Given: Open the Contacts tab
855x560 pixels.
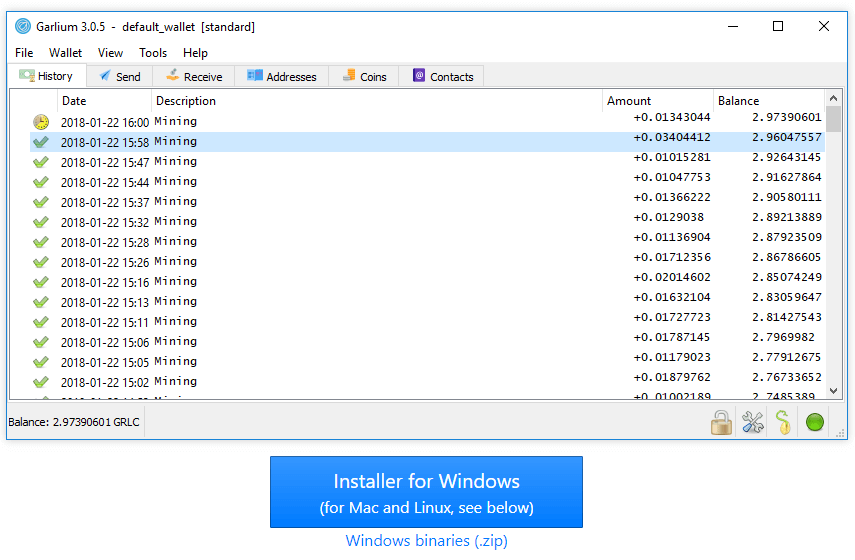Looking at the screenshot, I should 442,76.
